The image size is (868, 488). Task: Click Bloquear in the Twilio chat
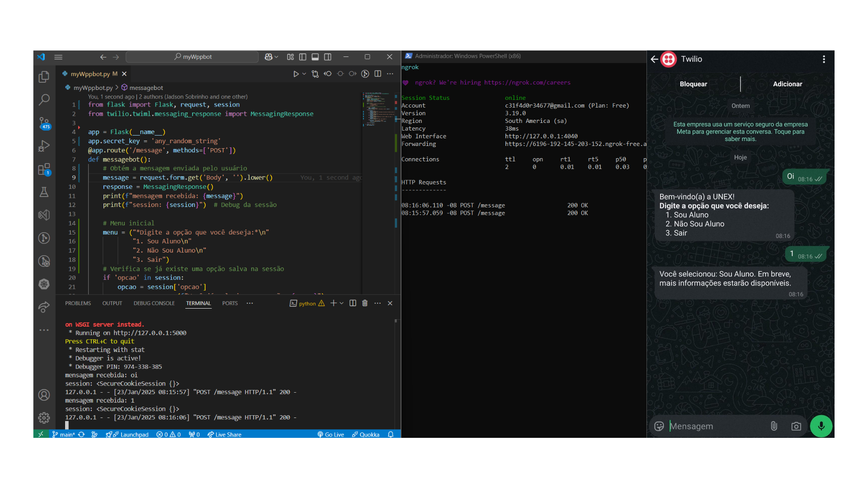(x=693, y=84)
